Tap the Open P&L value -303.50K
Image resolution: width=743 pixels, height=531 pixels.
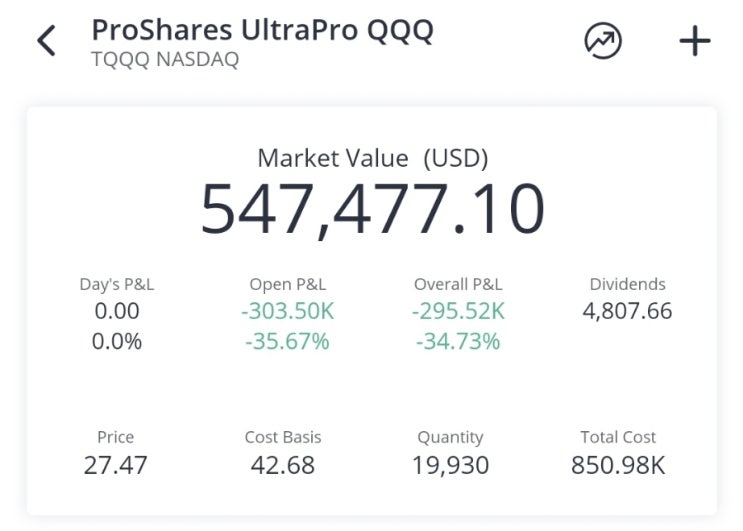[x=287, y=311]
